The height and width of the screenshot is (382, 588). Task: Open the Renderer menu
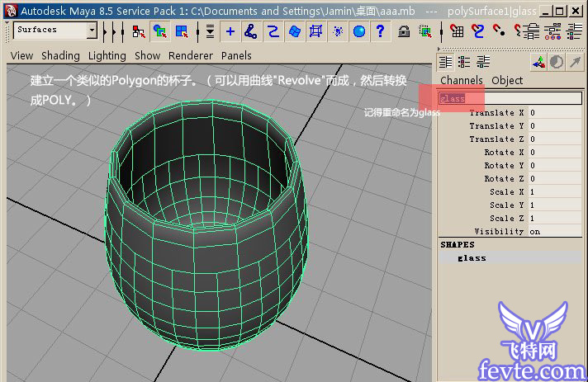click(191, 55)
